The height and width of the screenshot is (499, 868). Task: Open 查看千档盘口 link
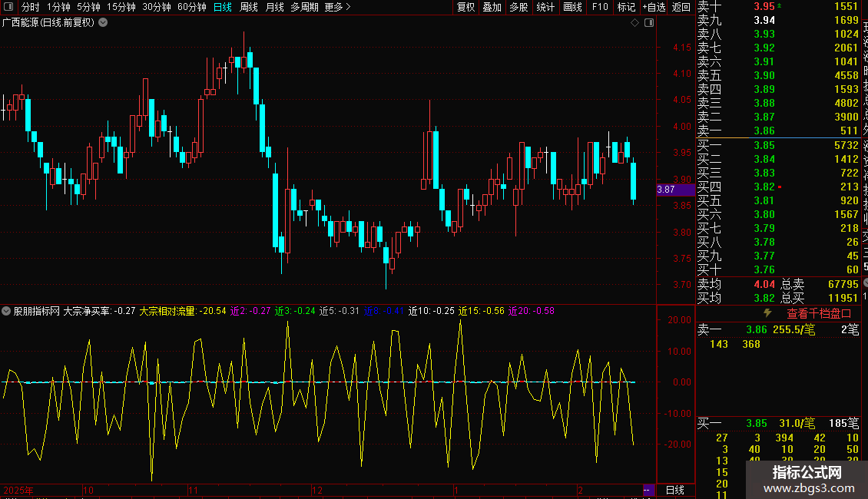[x=819, y=313]
